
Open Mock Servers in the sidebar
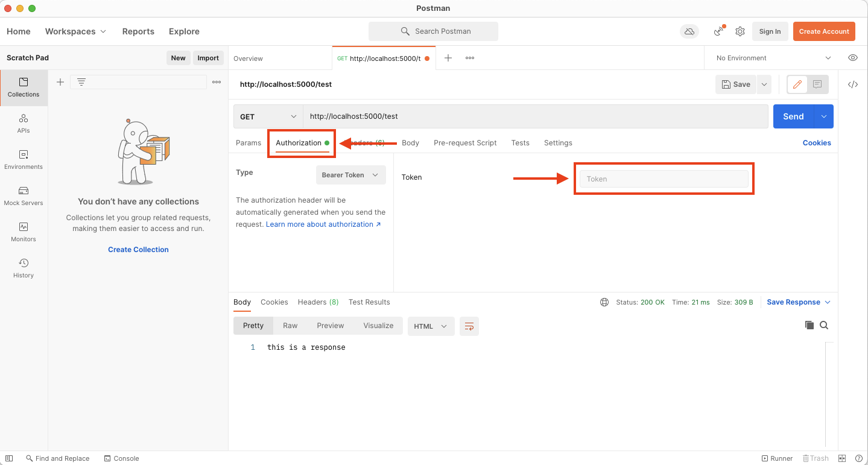pyautogui.click(x=24, y=195)
